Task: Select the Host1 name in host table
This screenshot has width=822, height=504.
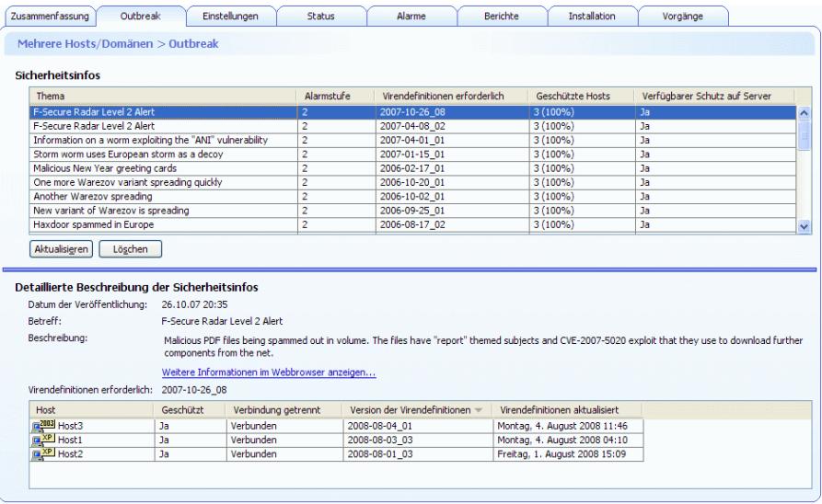Action: pos(70,441)
